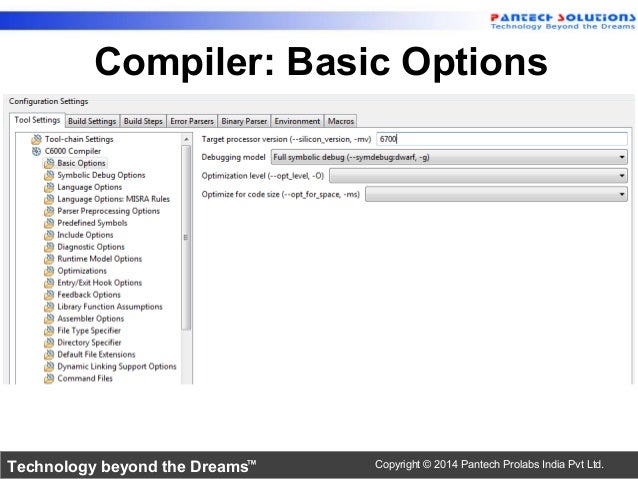
Task: Select the plain Language Options tree item
Action: (x=90, y=187)
